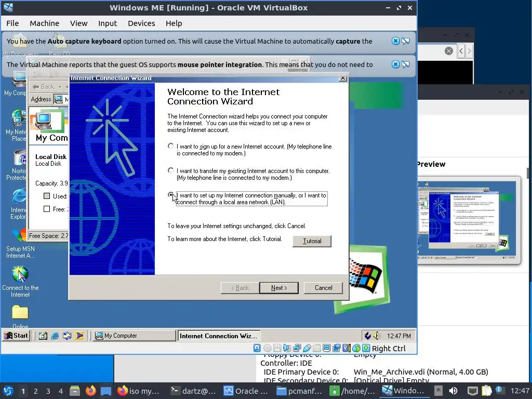Image resolution: width=532 pixels, height=399 pixels.
Task: Open the host desktop start menu icon
Action: (x=8, y=391)
